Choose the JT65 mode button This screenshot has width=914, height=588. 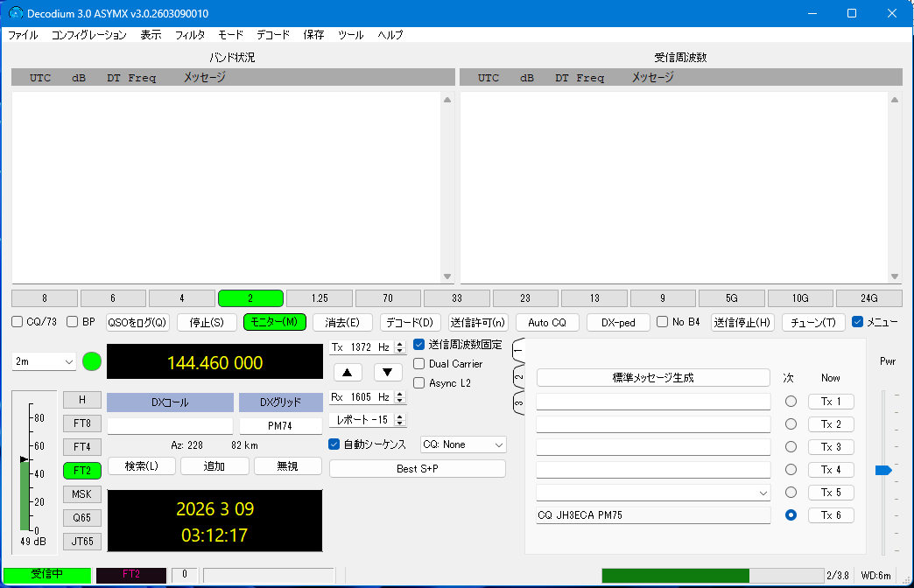(82, 542)
